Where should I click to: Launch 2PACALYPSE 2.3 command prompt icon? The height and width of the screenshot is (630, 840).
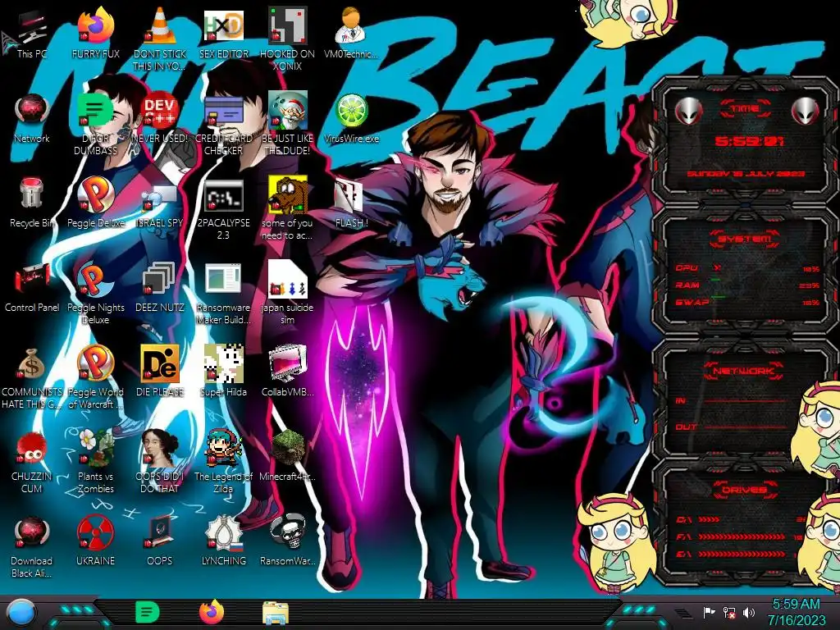[223, 209]
